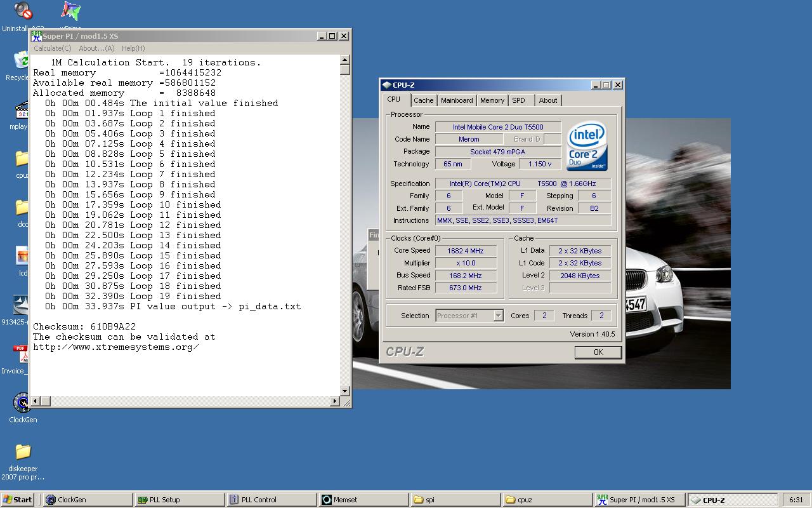Switch to the SPD tab in CPU-Z
812x508 pixels.
point(519,100)
